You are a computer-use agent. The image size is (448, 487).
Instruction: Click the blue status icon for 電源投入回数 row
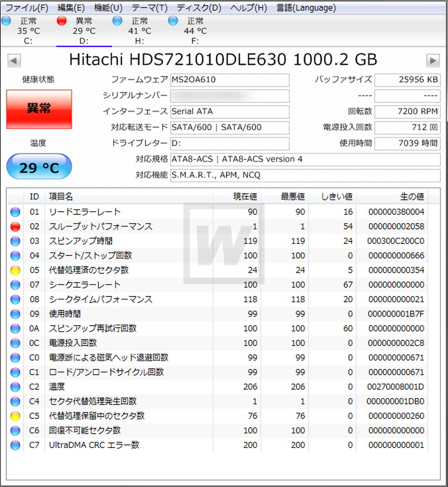coord(15,343)
